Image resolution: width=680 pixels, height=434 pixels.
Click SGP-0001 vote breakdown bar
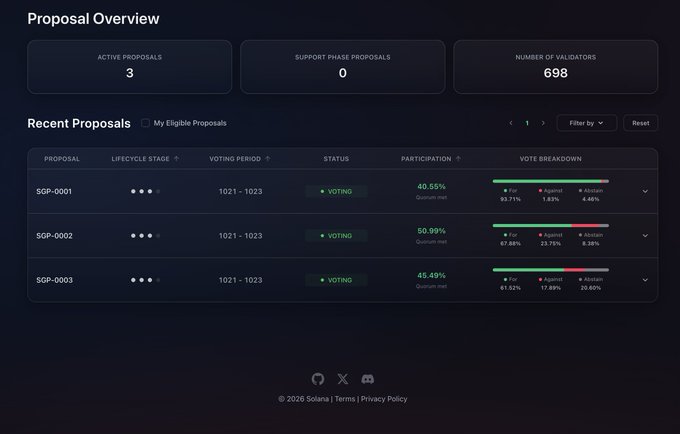click(x=551, y=181)
